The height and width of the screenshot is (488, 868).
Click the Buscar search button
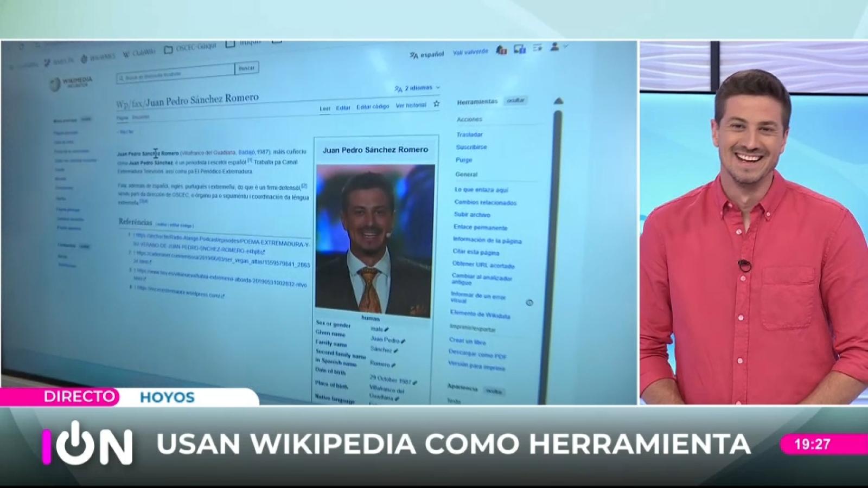[x=246, y=68]
